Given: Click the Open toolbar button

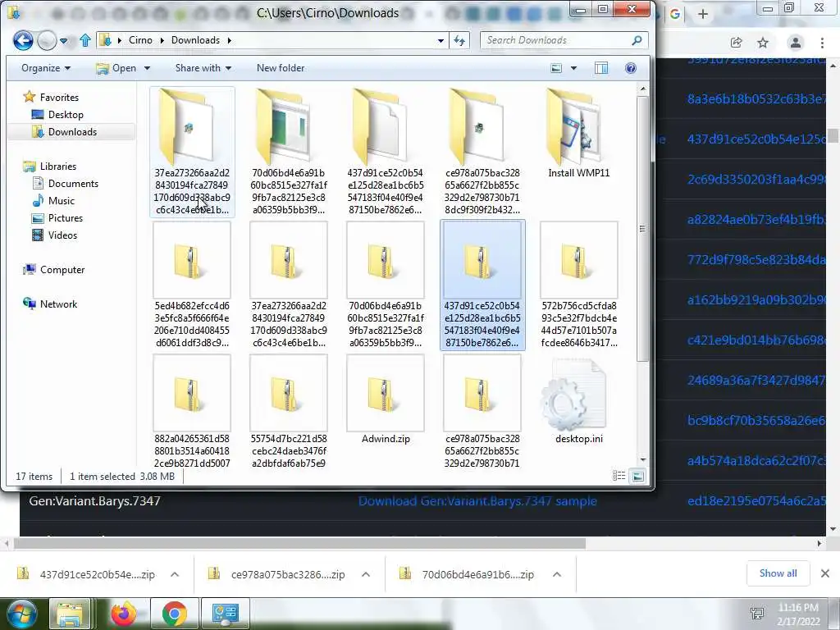Looking at the screenshot, I should [x=116, y=68].
